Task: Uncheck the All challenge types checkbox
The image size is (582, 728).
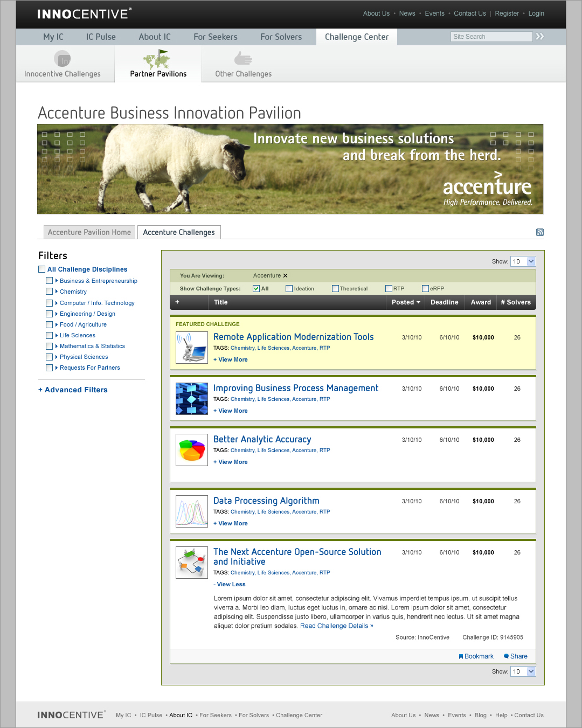Action: point(257,289)
